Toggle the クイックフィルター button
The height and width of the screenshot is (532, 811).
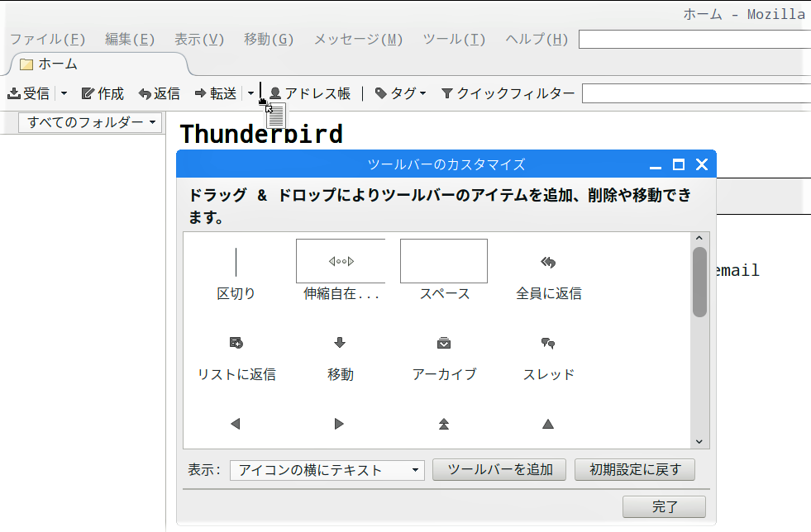(x=508, y=93)
